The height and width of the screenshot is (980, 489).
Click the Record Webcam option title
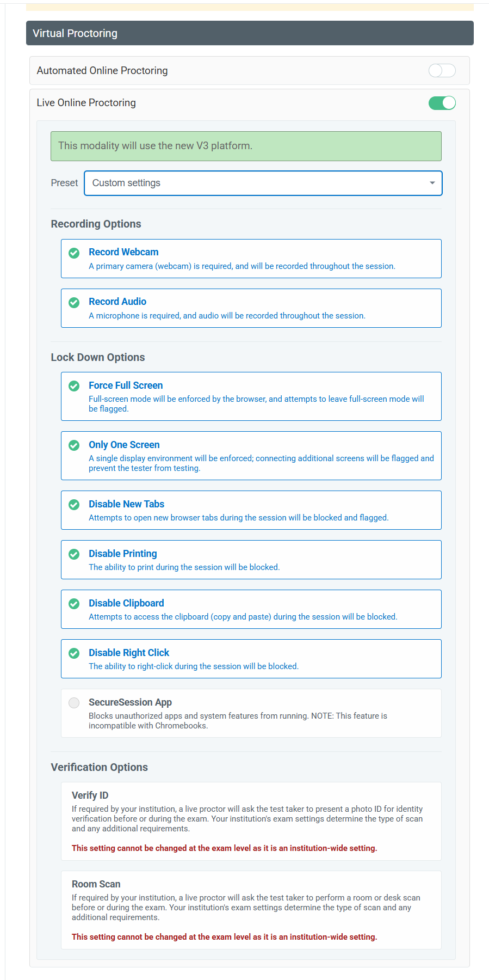(123, 252)
